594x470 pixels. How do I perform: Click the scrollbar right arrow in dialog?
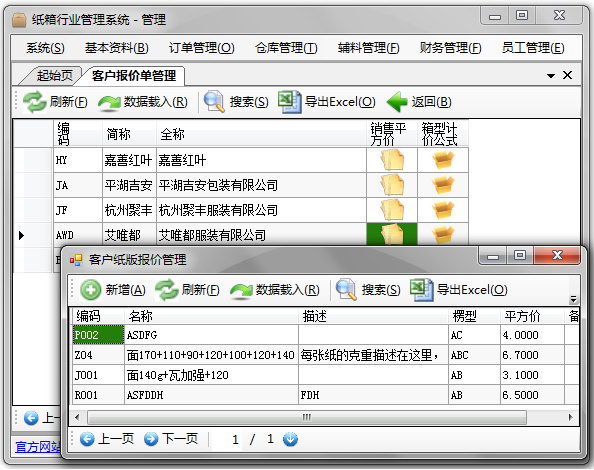click(571, 417)
